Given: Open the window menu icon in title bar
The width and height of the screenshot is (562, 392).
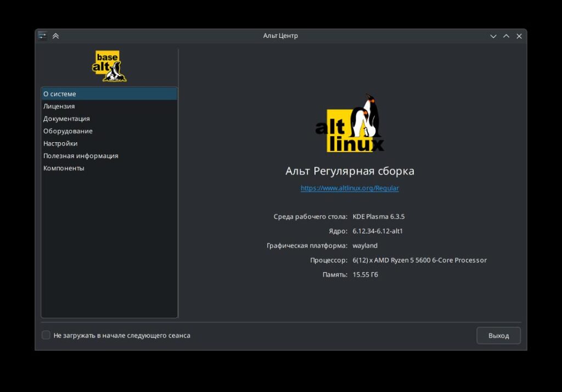Looking at the screenshot, I should pyautogui.click(x=42, y=36).
